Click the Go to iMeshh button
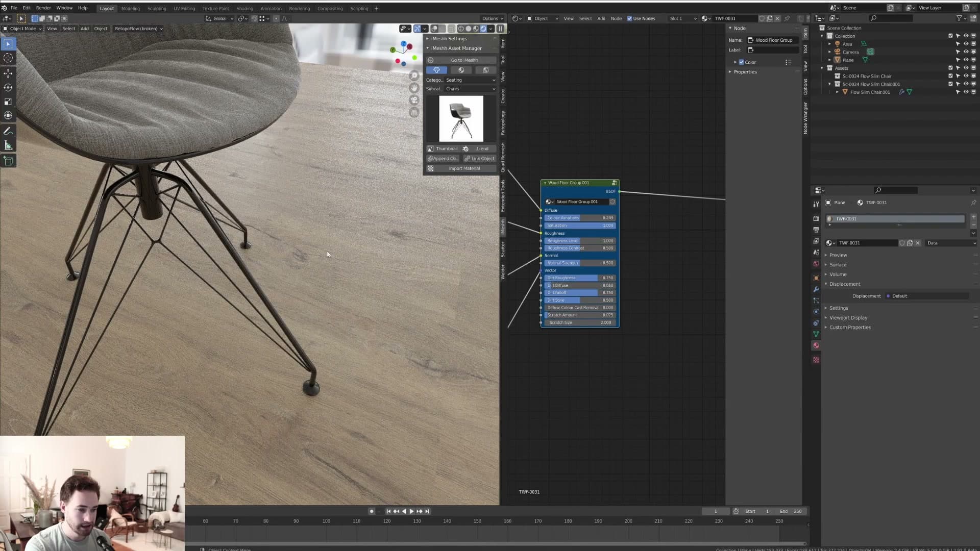Image resolution: width=980 pixels, height=551 pixels. click(461, 60)
